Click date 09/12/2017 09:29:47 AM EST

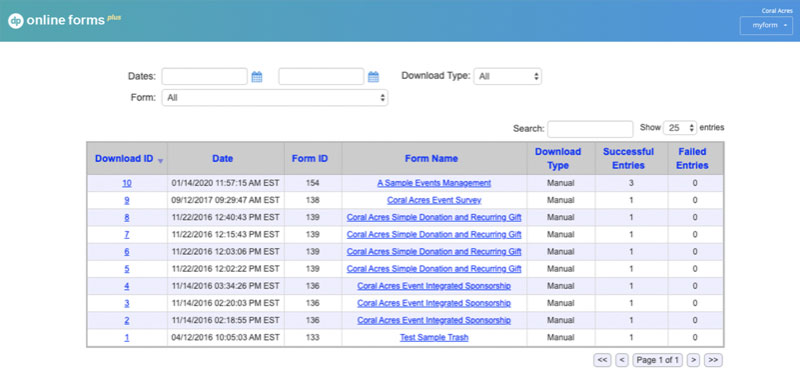pyautogui.click(x=226, y=200)
